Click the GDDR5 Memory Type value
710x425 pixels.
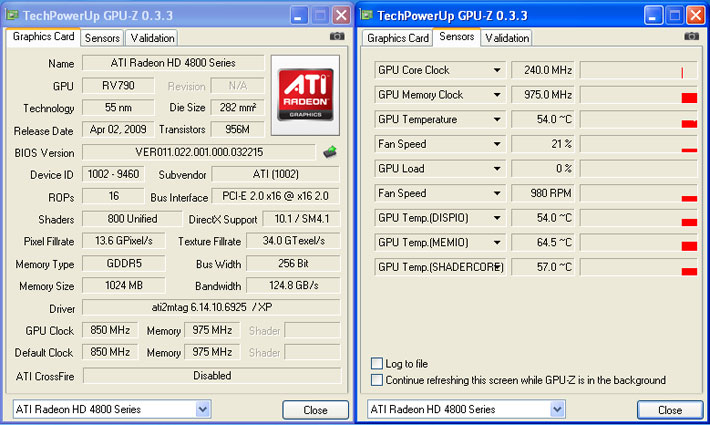point(124,263)
